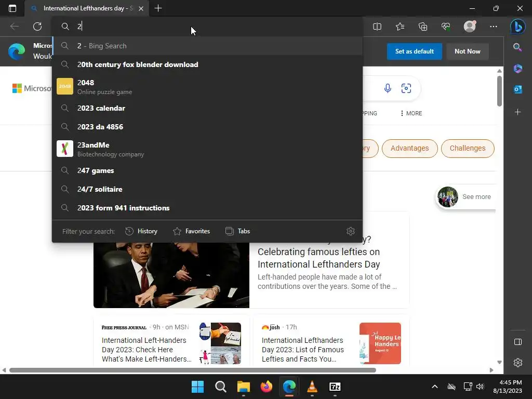The image size is (532, 399).
Task: Choose '24/7 solitaire' suggestion
Action: [x=207, y=189]
